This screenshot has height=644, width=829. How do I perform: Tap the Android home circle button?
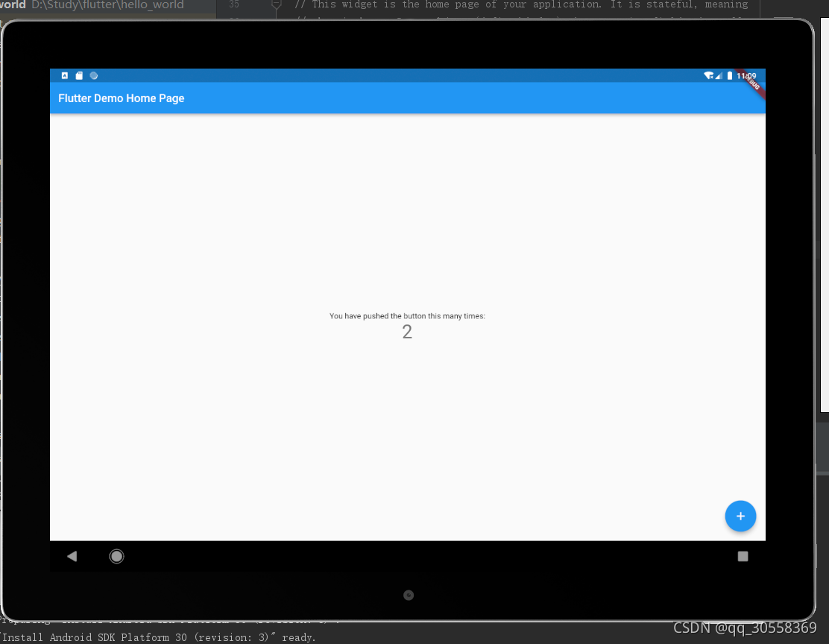click(x=116, y=556)
